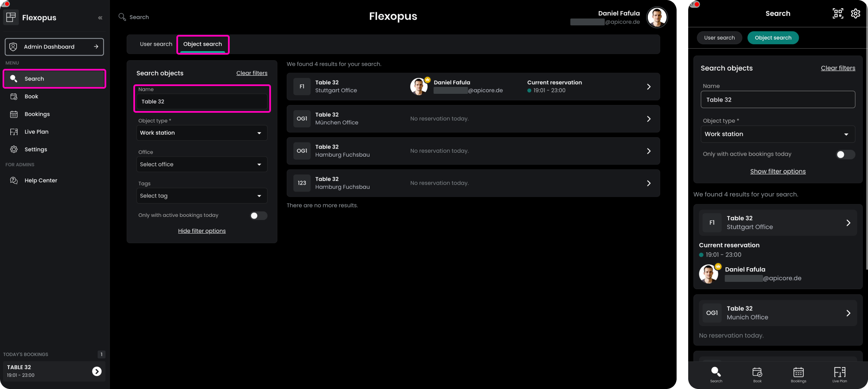
Task: Click the Name input field containing Table 32
Action: coord(202,102)
